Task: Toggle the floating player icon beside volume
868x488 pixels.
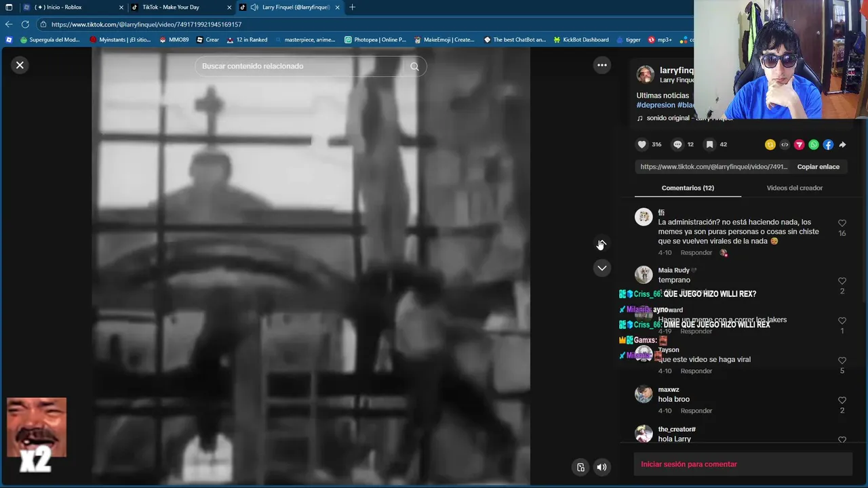Action: click(x=580, y=467)
